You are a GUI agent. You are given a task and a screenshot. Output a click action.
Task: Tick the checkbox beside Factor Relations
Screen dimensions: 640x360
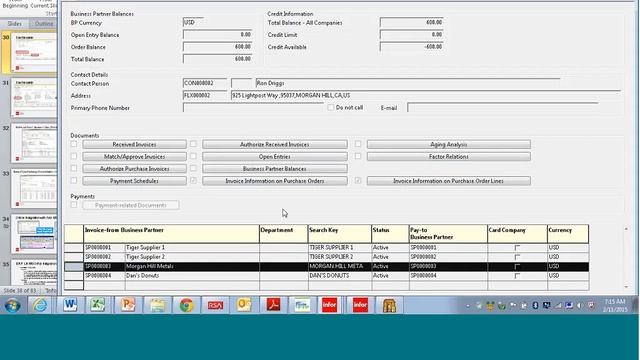(358, 156)
